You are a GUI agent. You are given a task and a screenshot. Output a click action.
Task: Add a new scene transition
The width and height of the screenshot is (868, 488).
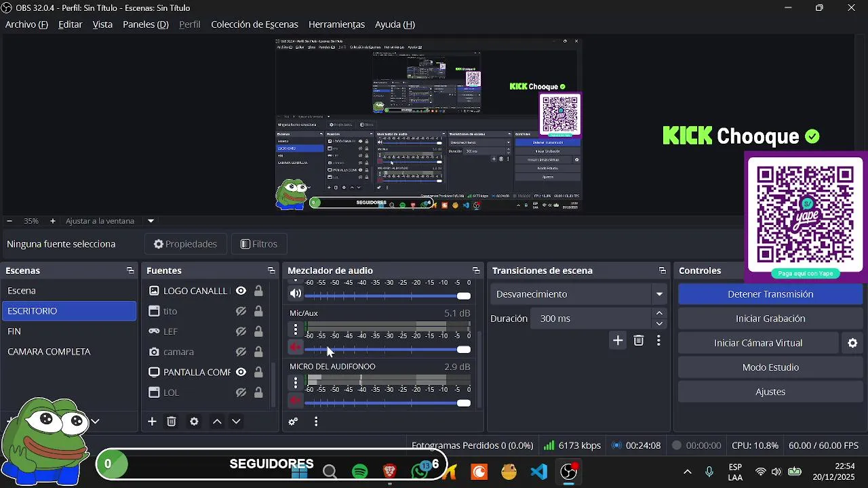point(617,340)
